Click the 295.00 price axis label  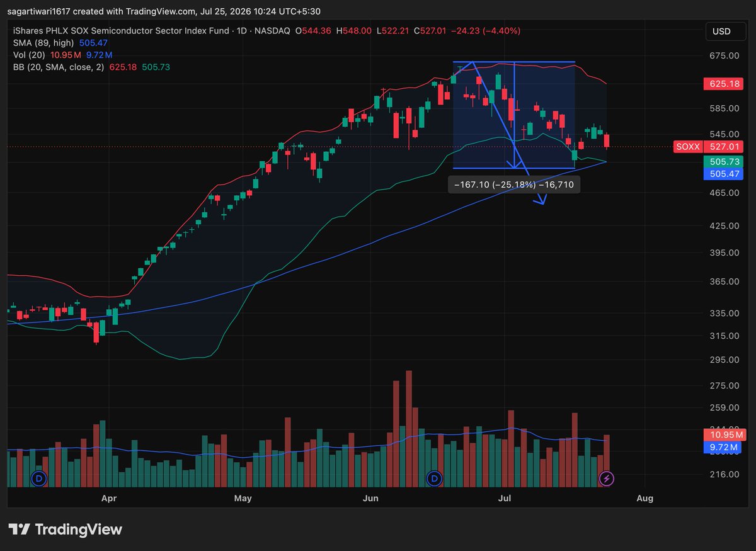point(724,360)
